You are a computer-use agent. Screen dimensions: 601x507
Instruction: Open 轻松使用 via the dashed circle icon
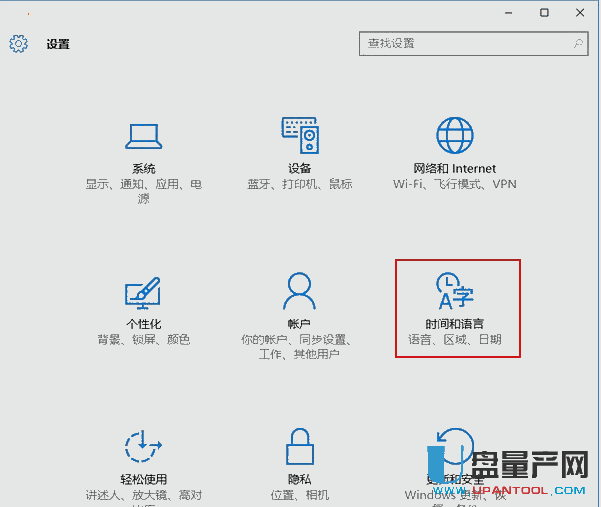tap(143, 447)
